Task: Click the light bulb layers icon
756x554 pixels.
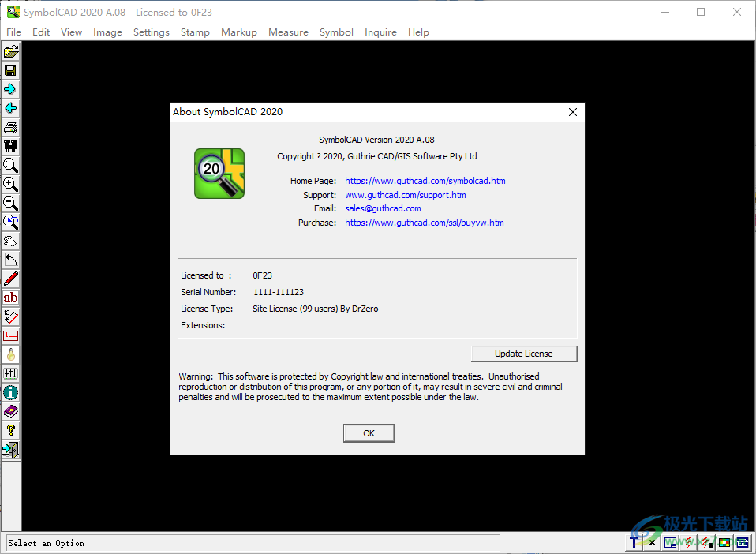Action: 10,354
